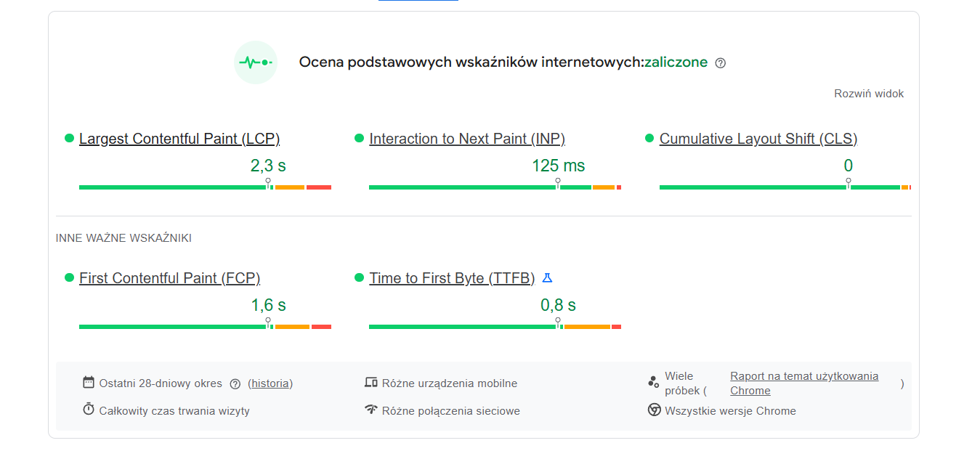Click green status dot next to FCP
Screen dimensions: 980x451
pyautogui.click(x=70, y=277)
